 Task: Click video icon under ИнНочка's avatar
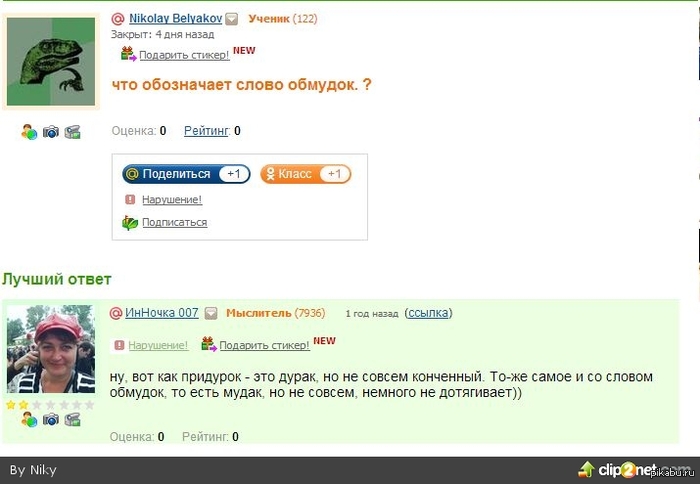(72, 420)
